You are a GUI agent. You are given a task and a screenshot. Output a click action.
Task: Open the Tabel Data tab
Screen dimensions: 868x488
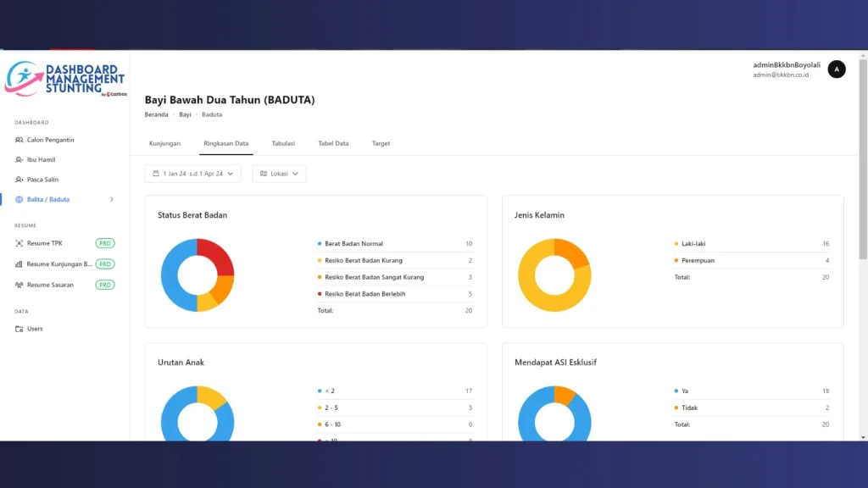point(333,143)
